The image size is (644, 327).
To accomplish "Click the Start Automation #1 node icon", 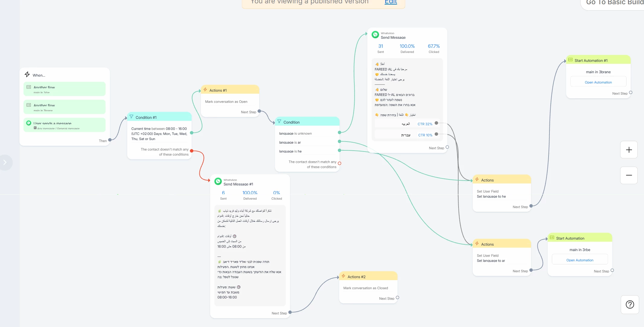I will 570,60.
